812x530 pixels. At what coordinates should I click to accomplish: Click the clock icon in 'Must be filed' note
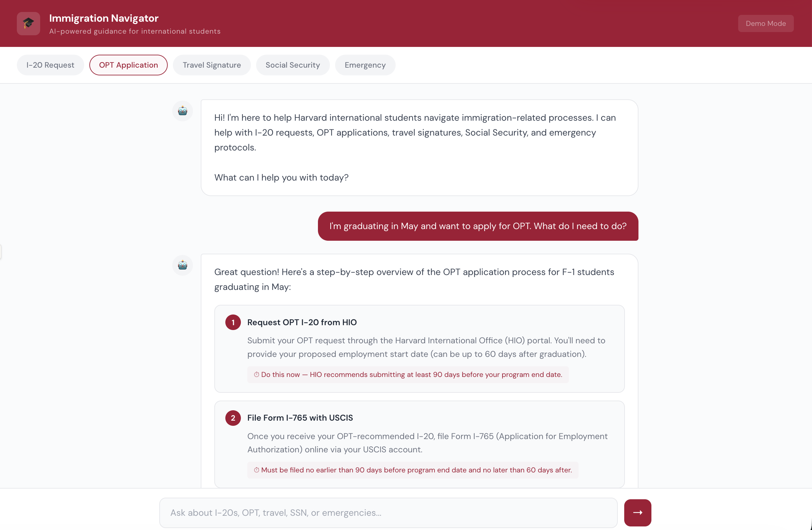pos(256,470)
